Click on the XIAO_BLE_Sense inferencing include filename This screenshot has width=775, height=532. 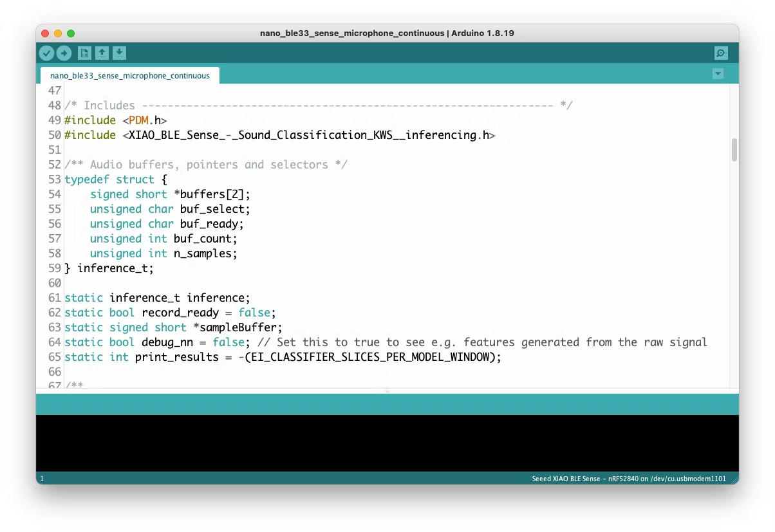309,135
